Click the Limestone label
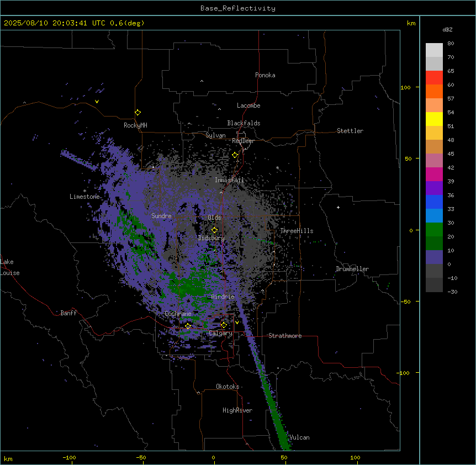476x465 pixels. point(84,197)
